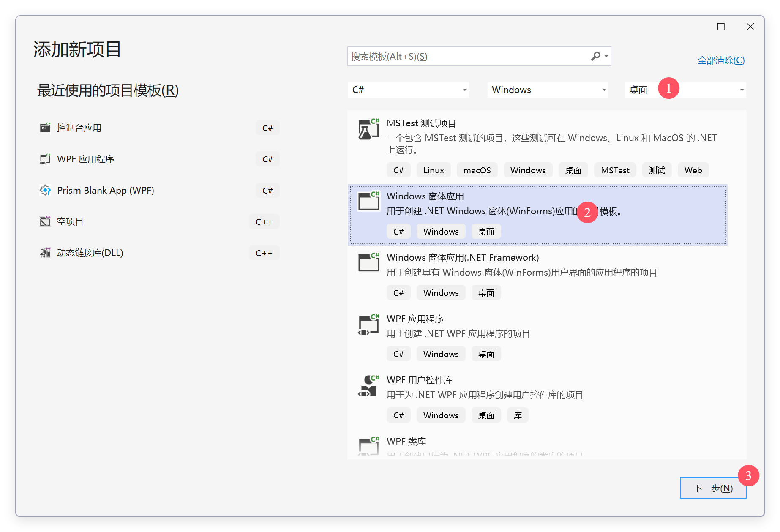Viewport: 780px width, 532px height.
Task: Open the Windows platform filter dropdown
Action: pyautogui.click(x=548, y=90)
